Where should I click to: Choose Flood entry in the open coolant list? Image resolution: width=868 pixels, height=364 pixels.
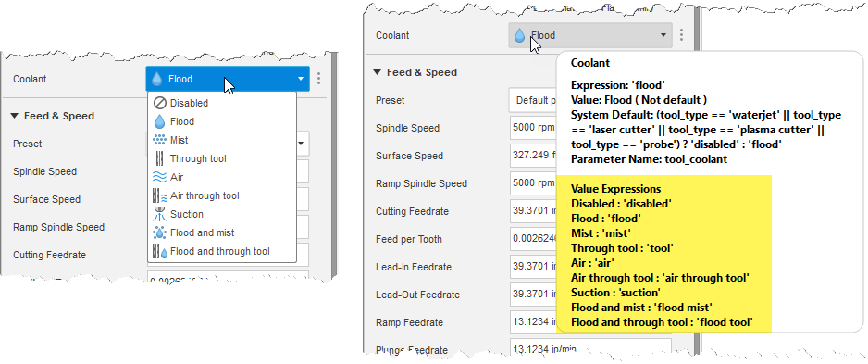222,121
